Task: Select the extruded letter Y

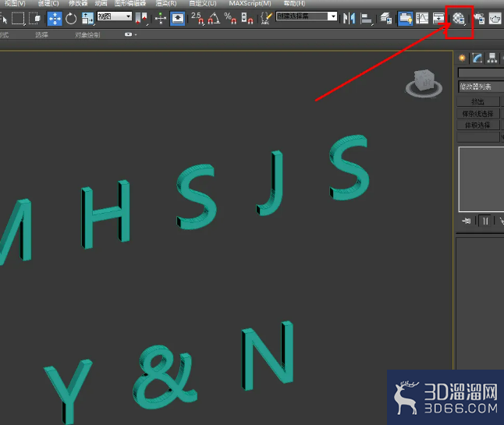Action: [x=69, y=392]
